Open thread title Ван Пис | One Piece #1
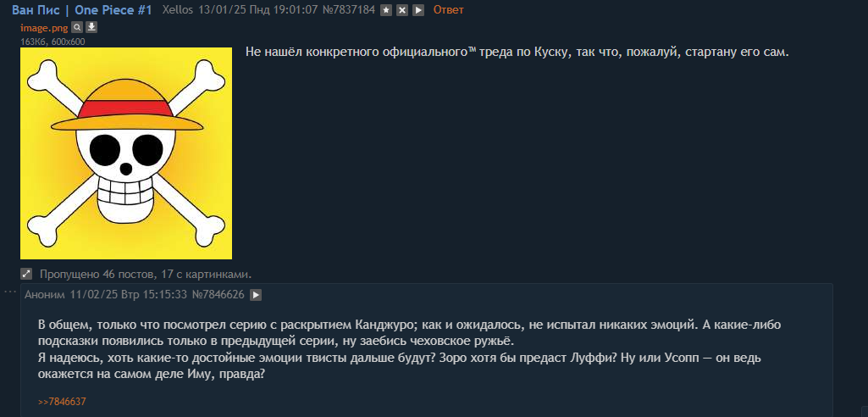This screenshot has height=417, width=868. 82,10
